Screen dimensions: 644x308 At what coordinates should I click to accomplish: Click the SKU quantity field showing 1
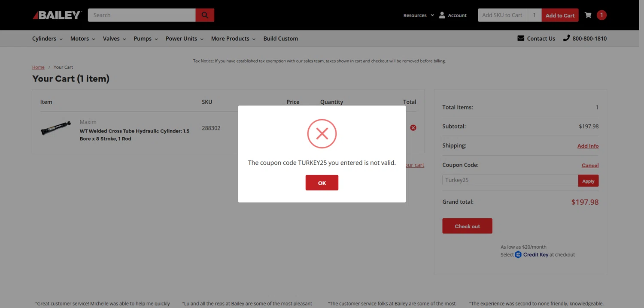click(x=535, y=15)
